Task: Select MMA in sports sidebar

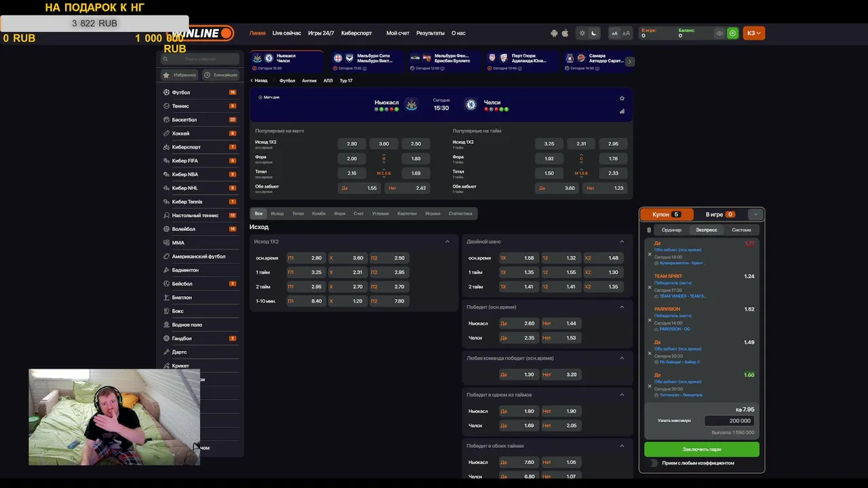Action: click(199, 243)
